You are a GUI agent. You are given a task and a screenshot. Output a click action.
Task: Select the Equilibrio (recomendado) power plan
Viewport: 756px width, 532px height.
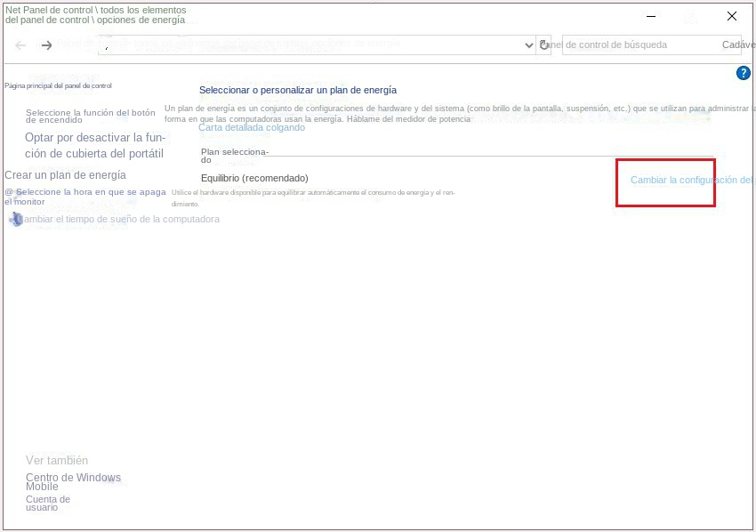(x=254, y=178)
